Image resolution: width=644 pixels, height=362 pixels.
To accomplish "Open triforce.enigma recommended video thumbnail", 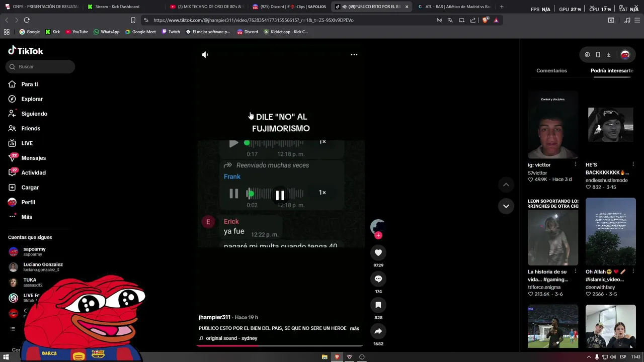I will [553, 231].
